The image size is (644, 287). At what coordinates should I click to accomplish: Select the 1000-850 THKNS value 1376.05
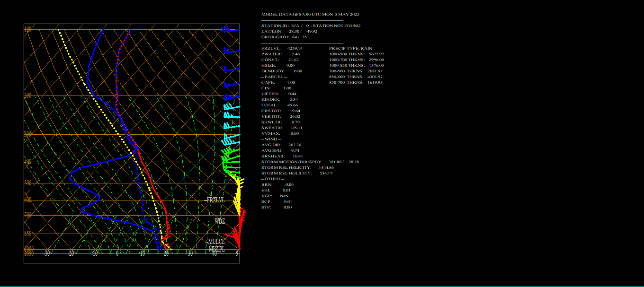376,65
